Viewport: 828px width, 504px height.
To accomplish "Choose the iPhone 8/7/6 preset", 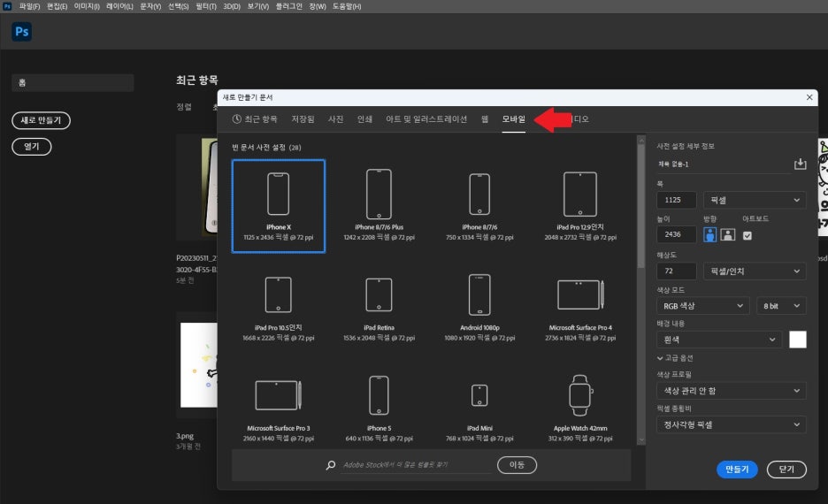I will (479, 206).
